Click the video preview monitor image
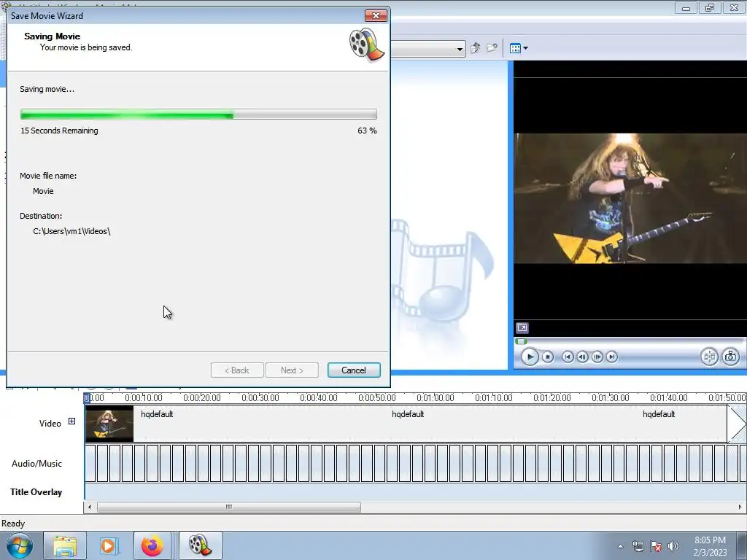The image size is (747, 560). (630, 198)
